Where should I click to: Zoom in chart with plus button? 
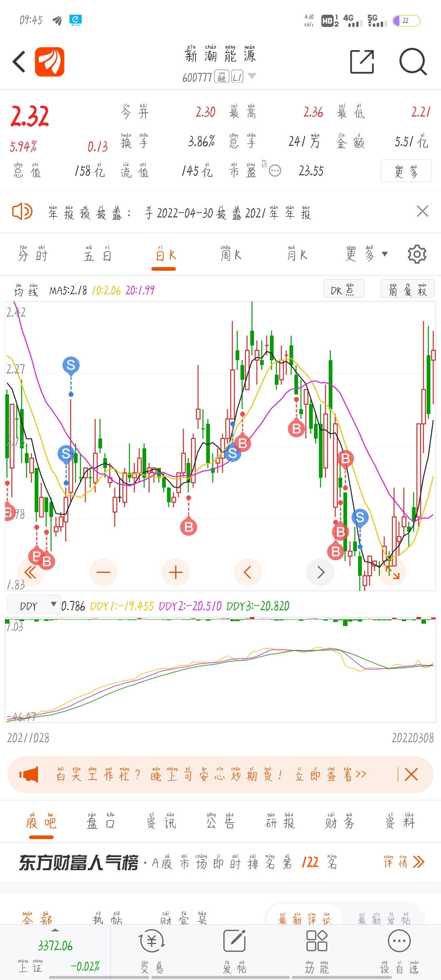[x=176, y=572]
